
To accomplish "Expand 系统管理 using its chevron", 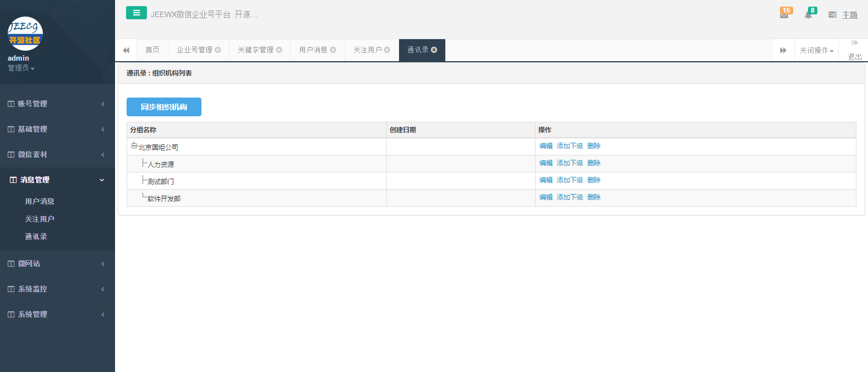I will [x=103, y=314].
